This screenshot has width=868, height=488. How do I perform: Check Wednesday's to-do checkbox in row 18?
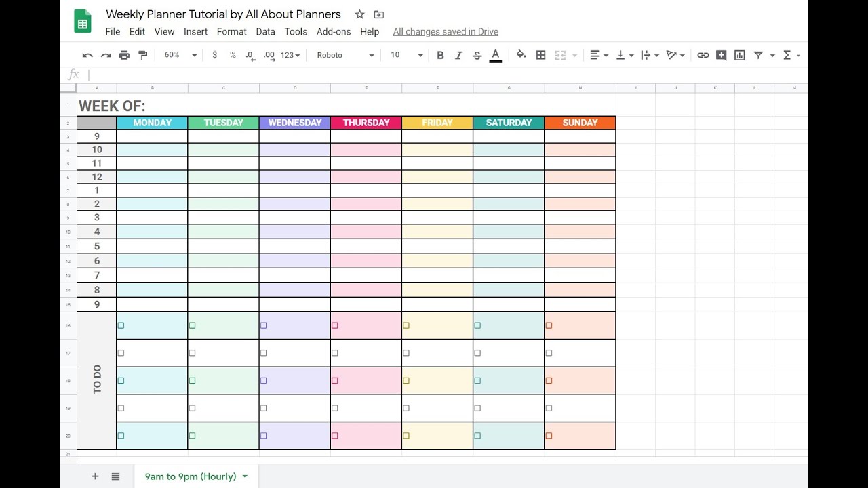263,381
